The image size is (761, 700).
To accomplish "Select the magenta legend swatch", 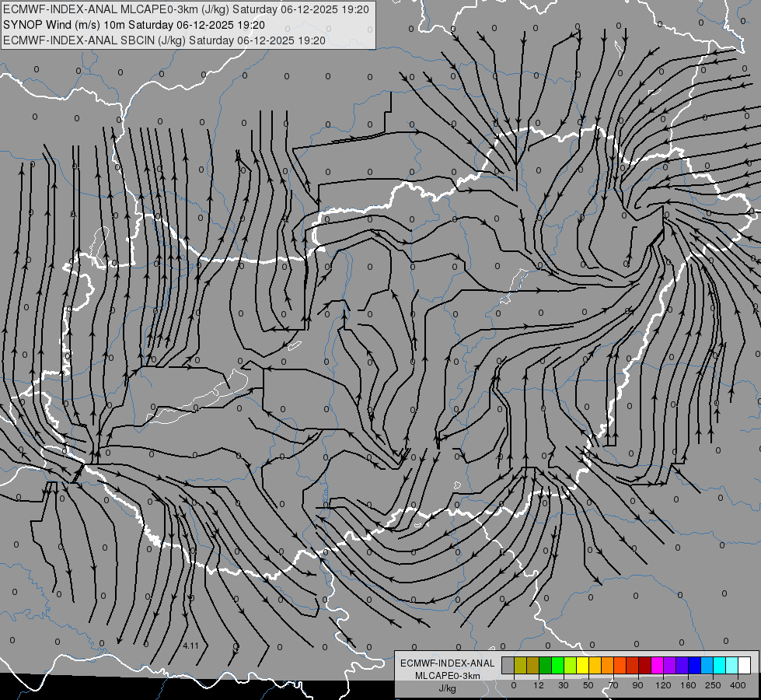I will coord(657,665).
